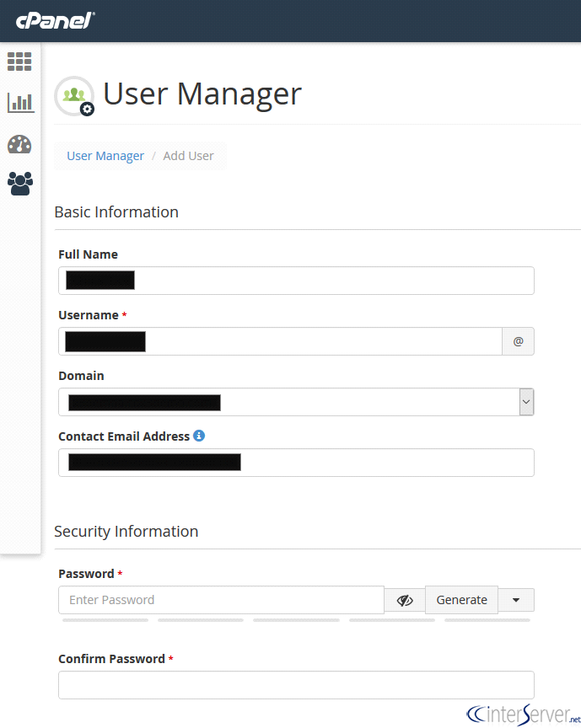Open the User Manager people sidebar icon
Screen dimensions: 581x728
[x=20, y=184]
